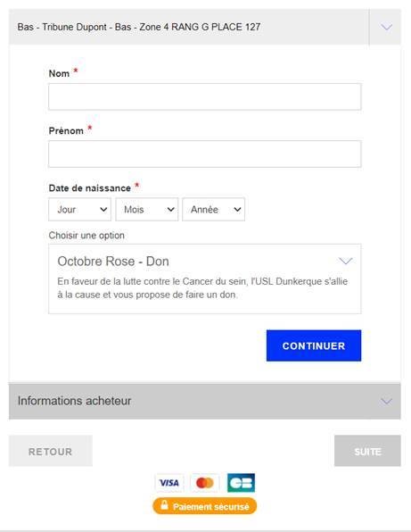Click the RETOUR button
This screenshot has height=532, width=411.
(x=51, y=452)
